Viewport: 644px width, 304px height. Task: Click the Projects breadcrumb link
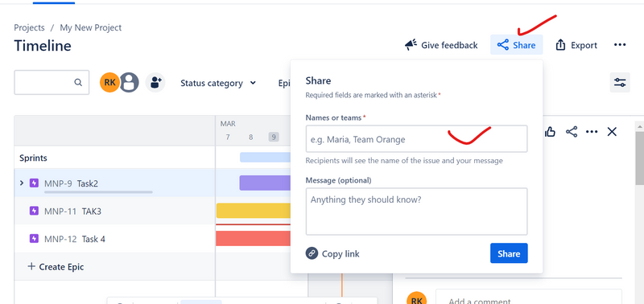click(x=29, y=28)
